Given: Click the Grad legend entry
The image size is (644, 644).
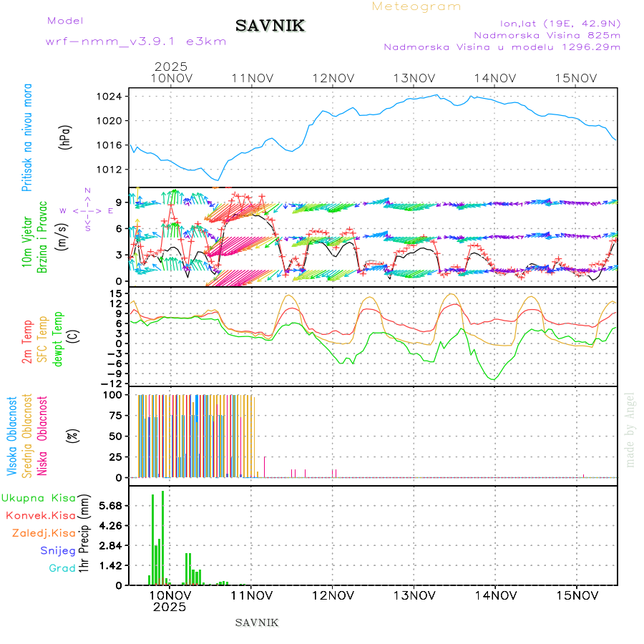Looking at the screenshot, I should point(62,568).
